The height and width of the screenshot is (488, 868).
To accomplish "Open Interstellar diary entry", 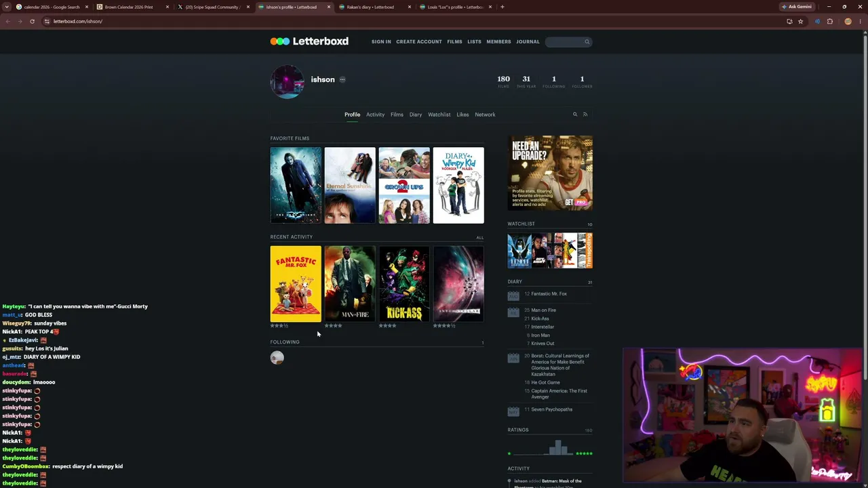I will pyautogui.click(x=542, y=327).
